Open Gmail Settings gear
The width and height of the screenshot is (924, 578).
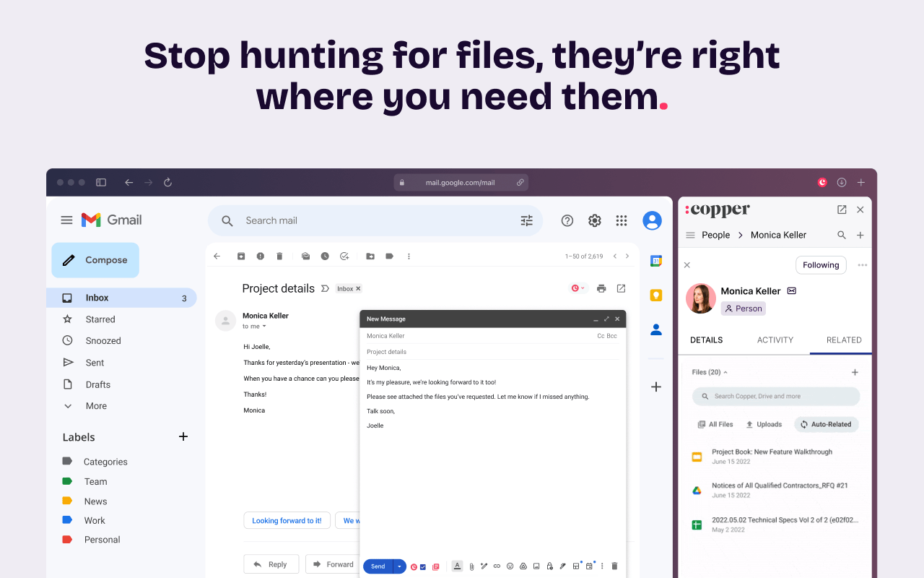click(x=595, y=220)
